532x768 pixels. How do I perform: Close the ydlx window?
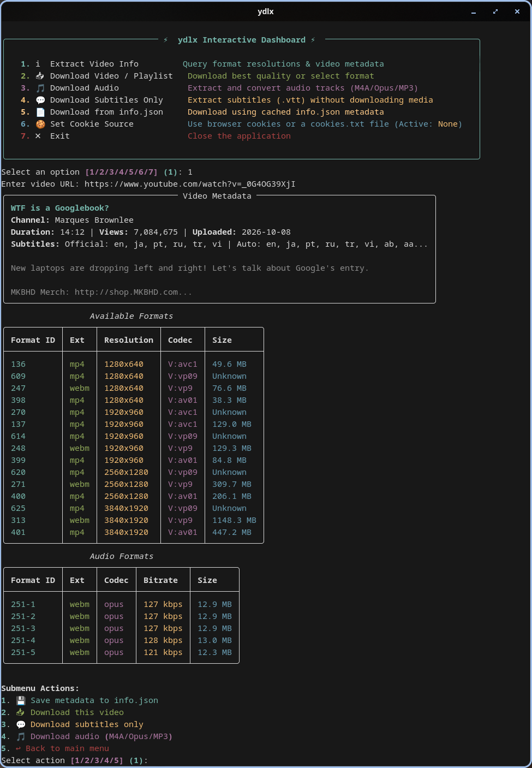coord(517,11)
